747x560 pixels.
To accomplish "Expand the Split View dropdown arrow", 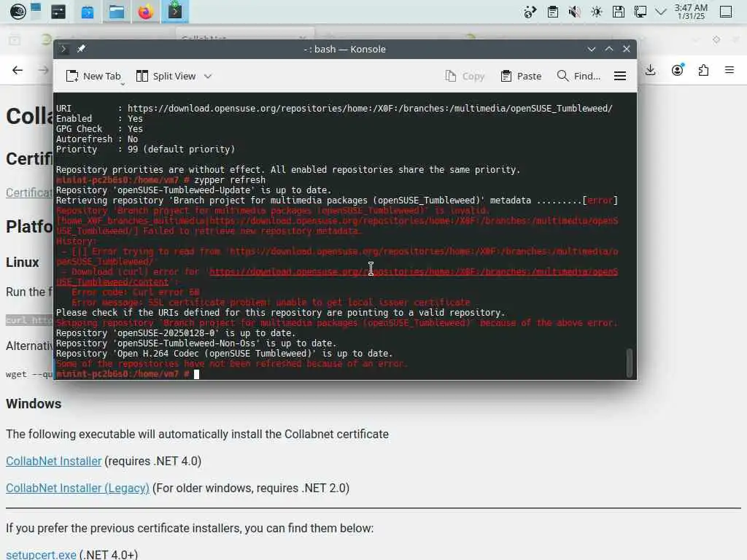I will 208,76.
